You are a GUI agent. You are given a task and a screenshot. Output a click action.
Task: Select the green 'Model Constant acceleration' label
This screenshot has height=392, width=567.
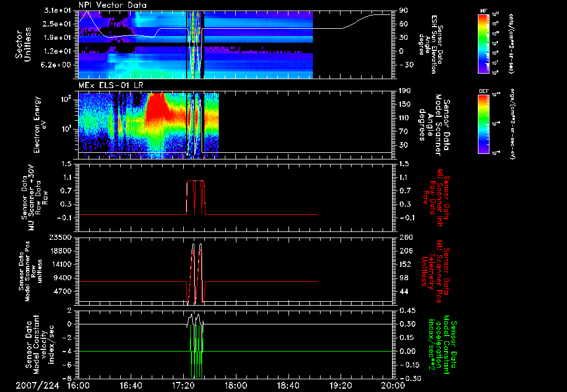point(442,344)
